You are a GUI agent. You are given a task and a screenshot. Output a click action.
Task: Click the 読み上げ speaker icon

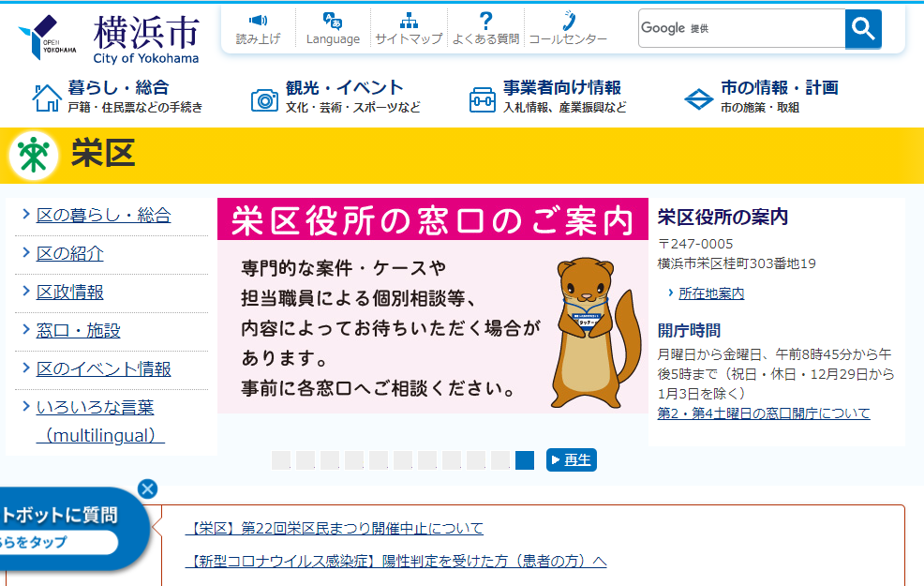[x=258, y=21]
